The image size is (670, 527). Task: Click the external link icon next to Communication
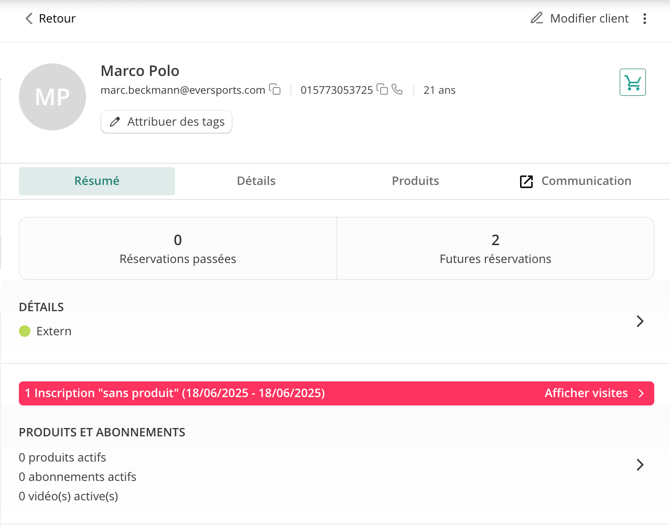tap(526, 182)
